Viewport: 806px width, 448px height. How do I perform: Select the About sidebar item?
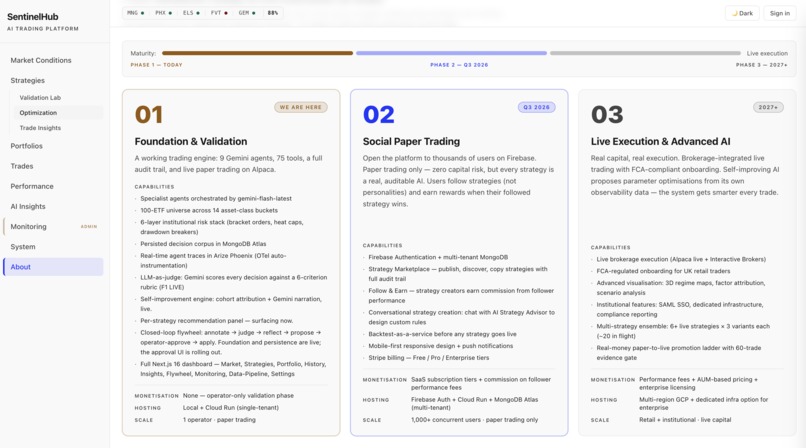tap(53, 267)
